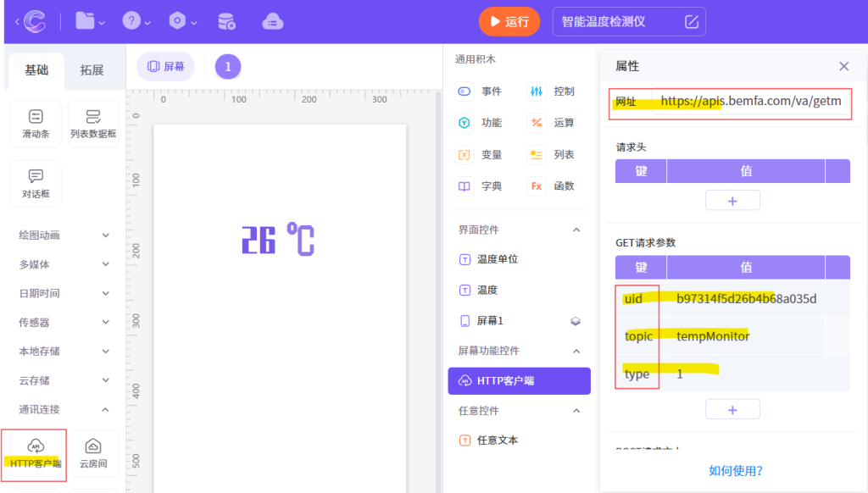Open the 字典 dictionary blocks category

pyautogui.click(x=480, y=186)
